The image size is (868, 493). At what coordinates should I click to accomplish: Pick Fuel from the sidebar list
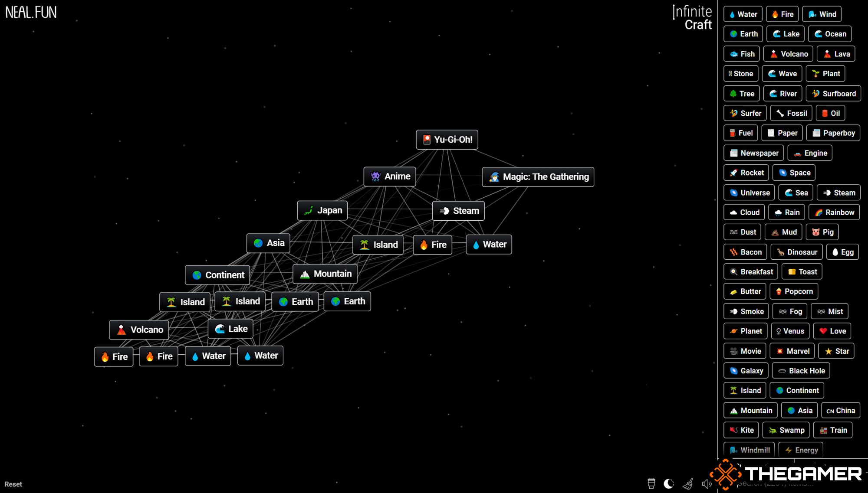tap(741, 133)
